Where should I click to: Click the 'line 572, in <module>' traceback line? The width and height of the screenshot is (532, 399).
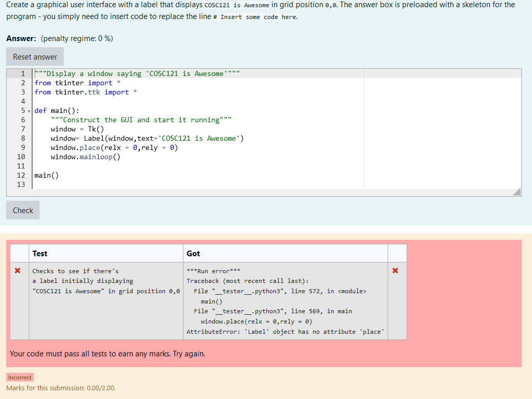coord(280,291)
